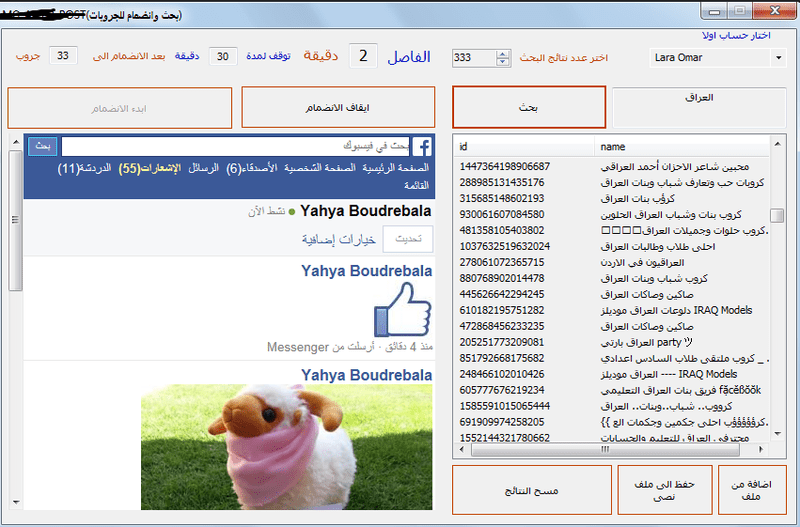Click the Facebook search box

pos(236,146)
